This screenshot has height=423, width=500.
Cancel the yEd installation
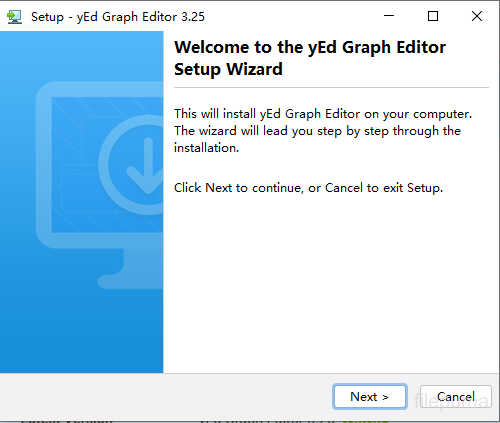coord(456,397)
